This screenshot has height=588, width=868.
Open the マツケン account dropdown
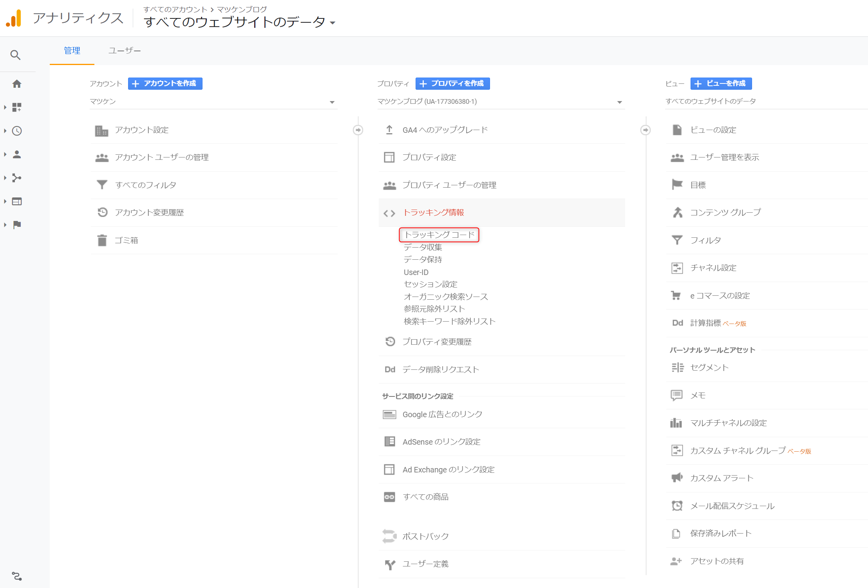click(213, 102)
